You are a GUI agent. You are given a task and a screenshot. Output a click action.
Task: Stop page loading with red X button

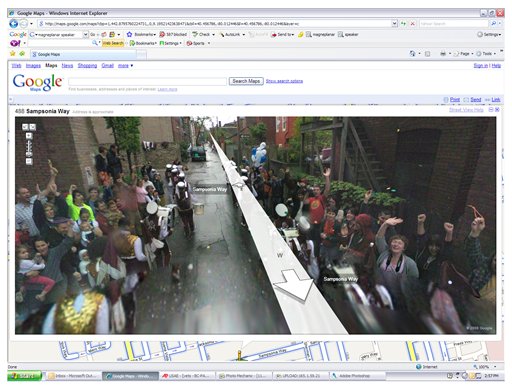click(x=412, y=24)
